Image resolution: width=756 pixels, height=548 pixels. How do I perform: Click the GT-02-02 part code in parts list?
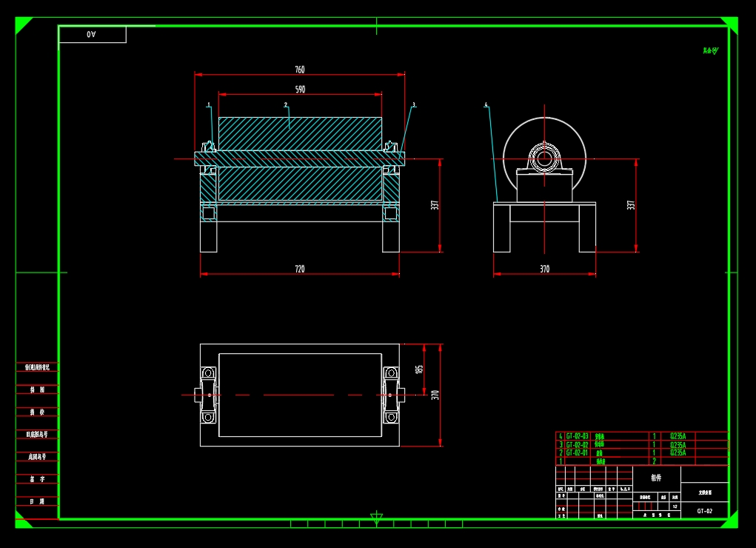[x=577, y=445]
